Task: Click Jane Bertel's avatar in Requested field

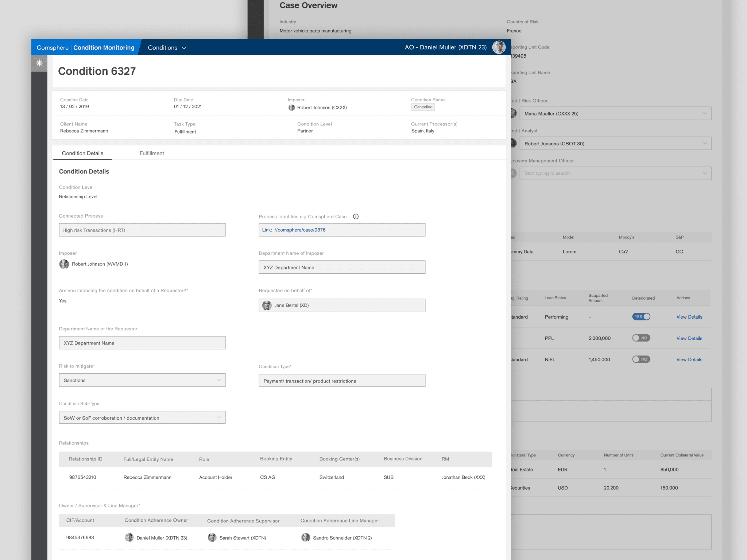Action: (267, 306)
